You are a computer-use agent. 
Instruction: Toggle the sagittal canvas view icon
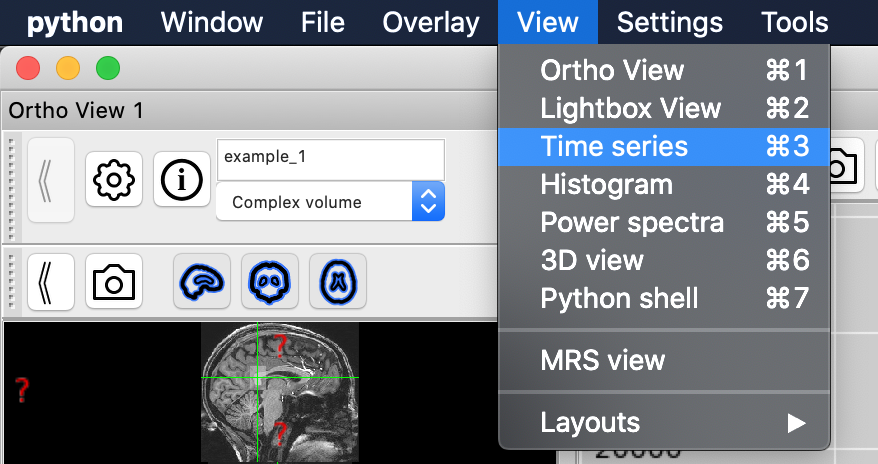201,282
